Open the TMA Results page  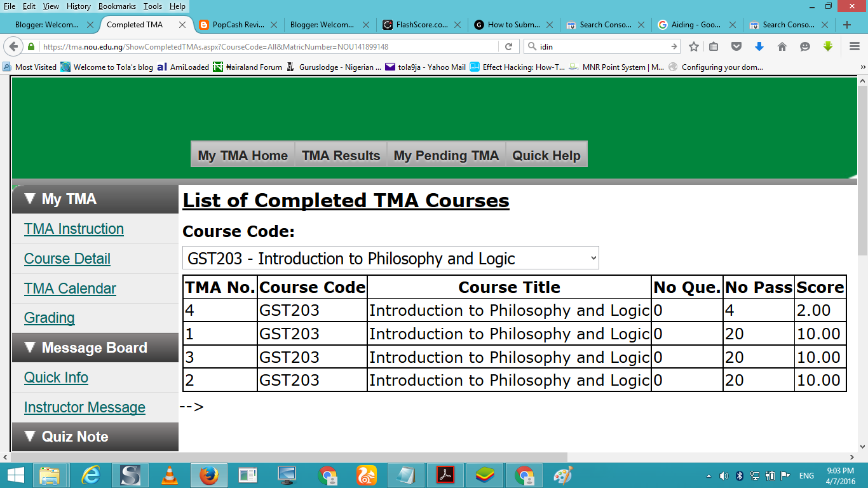point(341,154)
